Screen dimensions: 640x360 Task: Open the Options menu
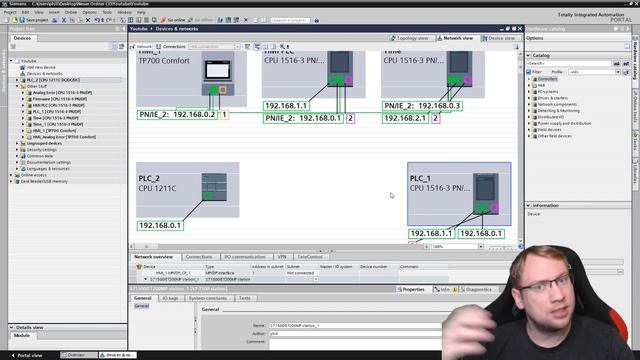(x=89, y=13)
